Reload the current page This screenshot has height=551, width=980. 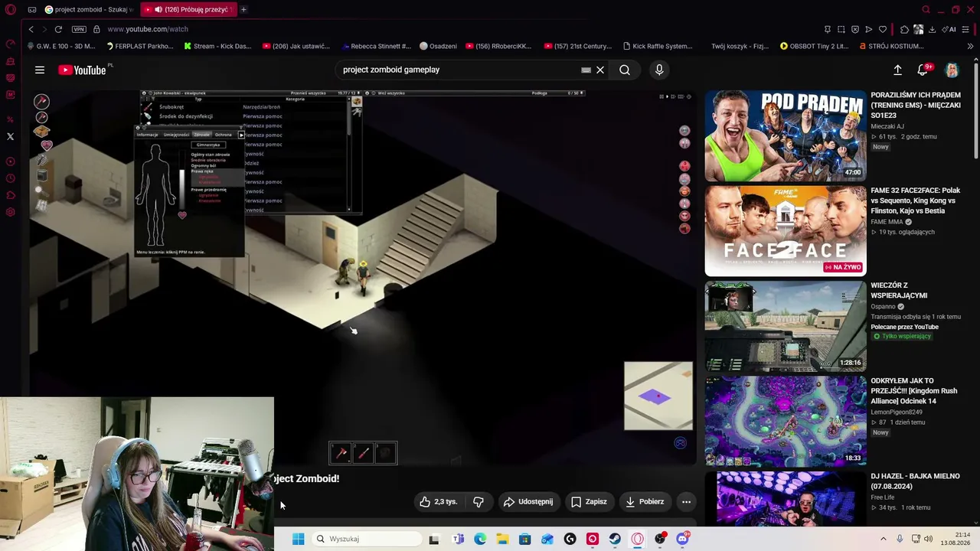(x=58, y=29)
